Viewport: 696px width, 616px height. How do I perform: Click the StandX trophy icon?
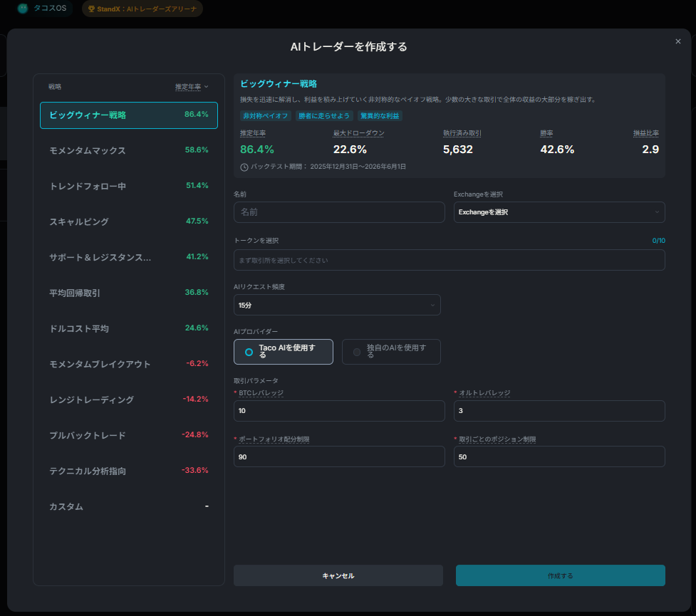coord(91,9)
